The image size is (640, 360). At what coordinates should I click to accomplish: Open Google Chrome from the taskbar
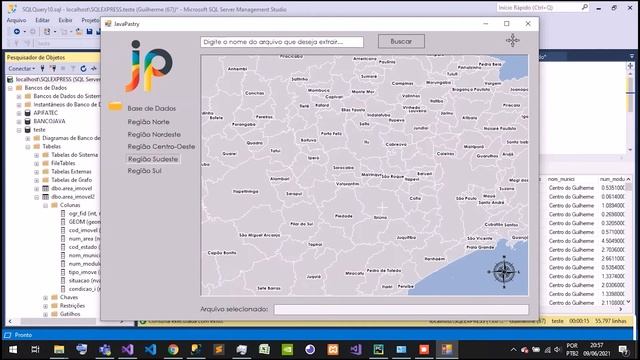(x=173, y=350)
